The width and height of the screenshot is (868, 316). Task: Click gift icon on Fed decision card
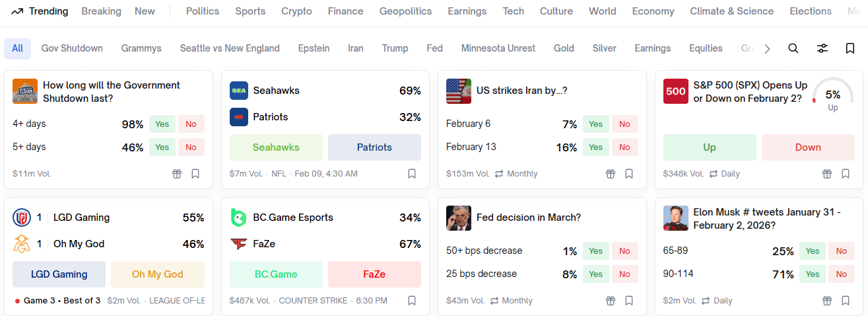pos(611,301)
